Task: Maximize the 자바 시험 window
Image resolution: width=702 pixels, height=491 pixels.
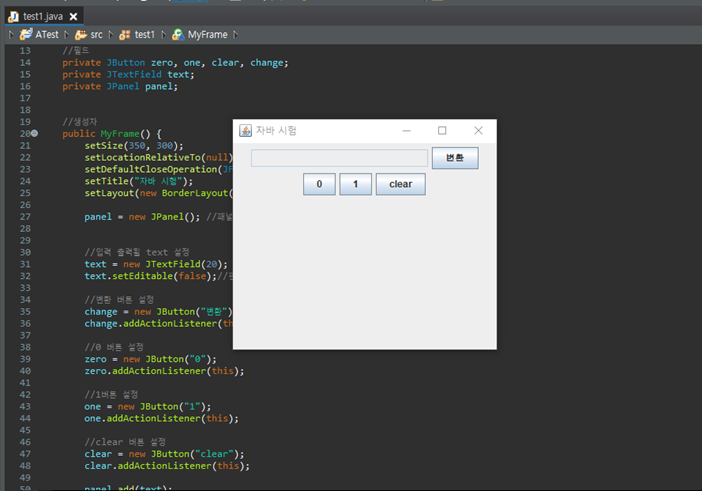Action: (442, 130)
